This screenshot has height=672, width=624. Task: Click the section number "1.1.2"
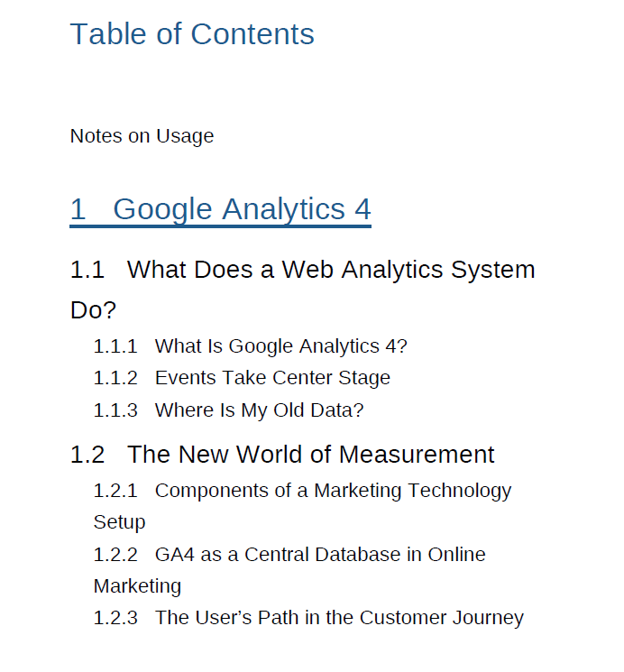point(115,378)
